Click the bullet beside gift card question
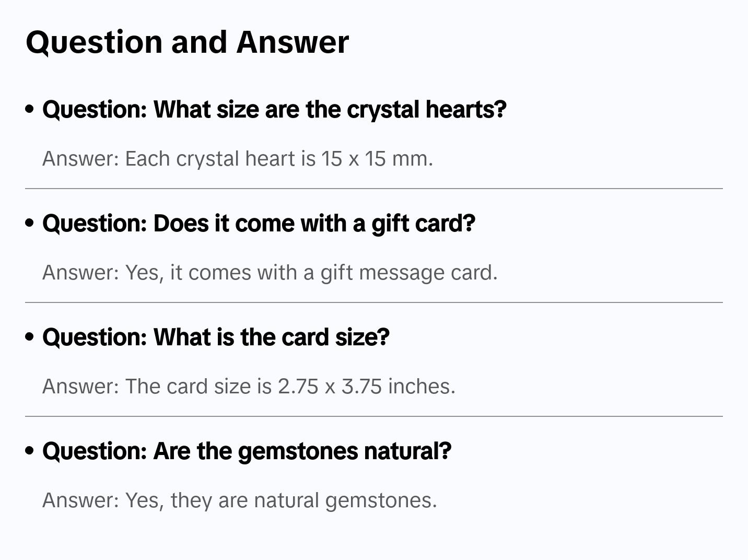 30,223
